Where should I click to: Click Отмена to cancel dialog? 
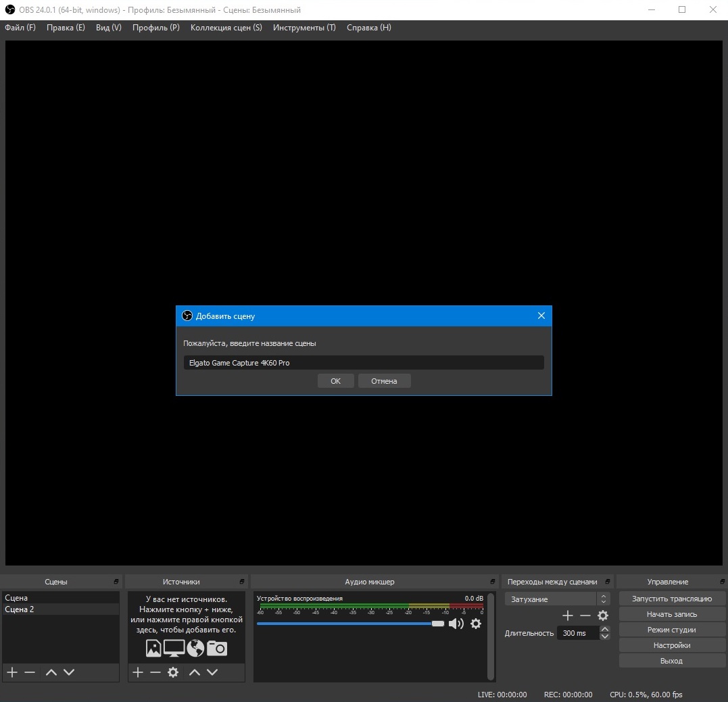pyautogui.click(x=384, y=381)
